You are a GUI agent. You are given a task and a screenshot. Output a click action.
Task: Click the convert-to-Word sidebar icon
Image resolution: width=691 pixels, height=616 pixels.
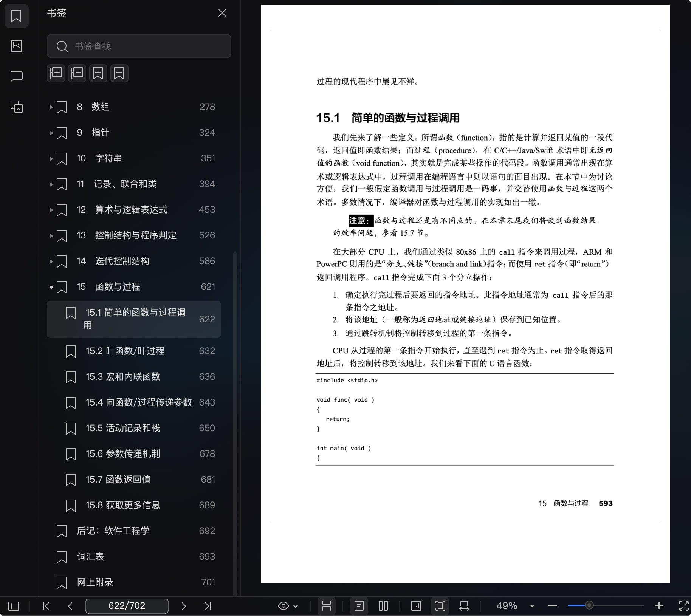point(16,107)
